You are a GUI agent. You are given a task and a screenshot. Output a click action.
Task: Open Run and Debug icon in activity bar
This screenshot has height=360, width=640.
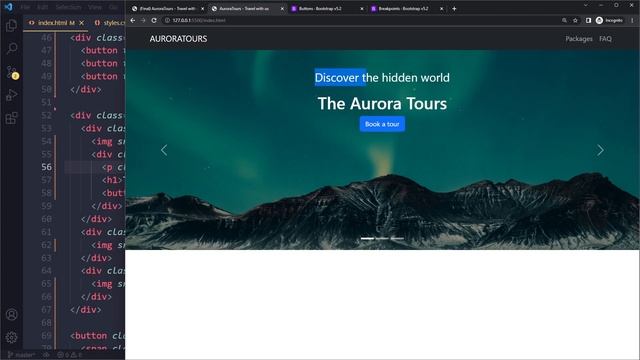pyautogui.click(x=11, y=95)
